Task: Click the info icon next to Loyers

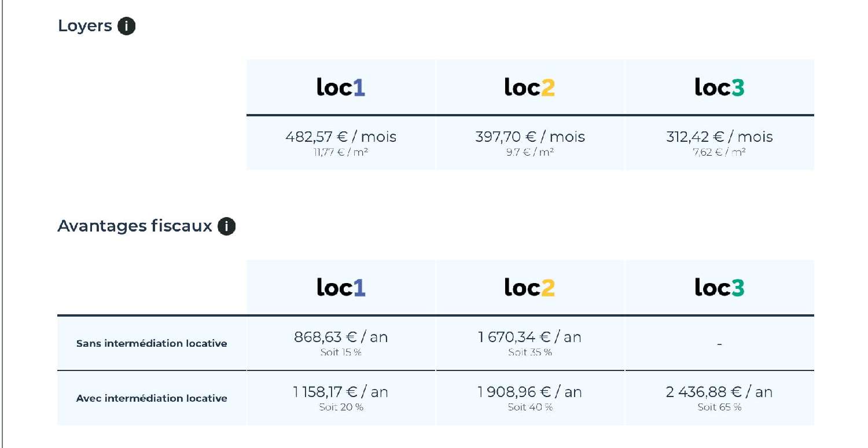Action: (x=126, y=27)
